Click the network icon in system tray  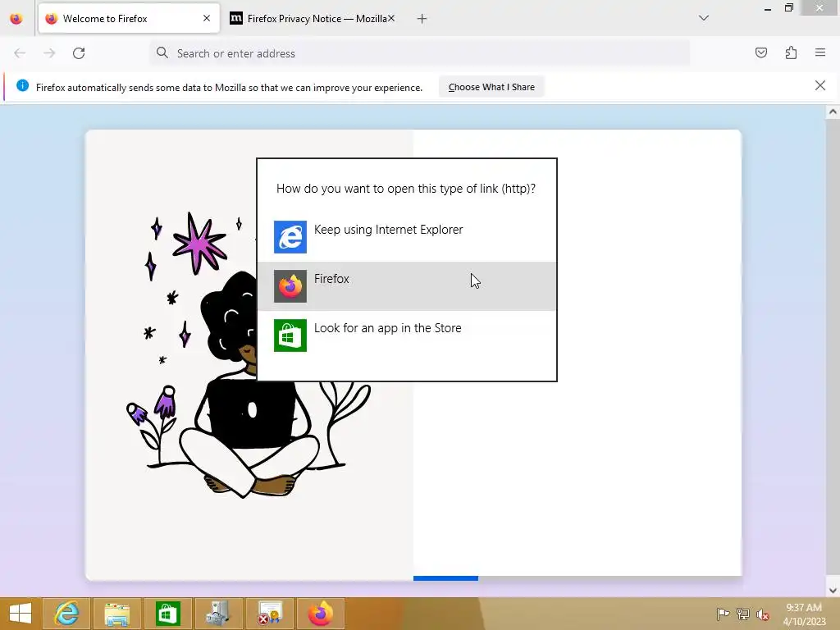point(743,614)
